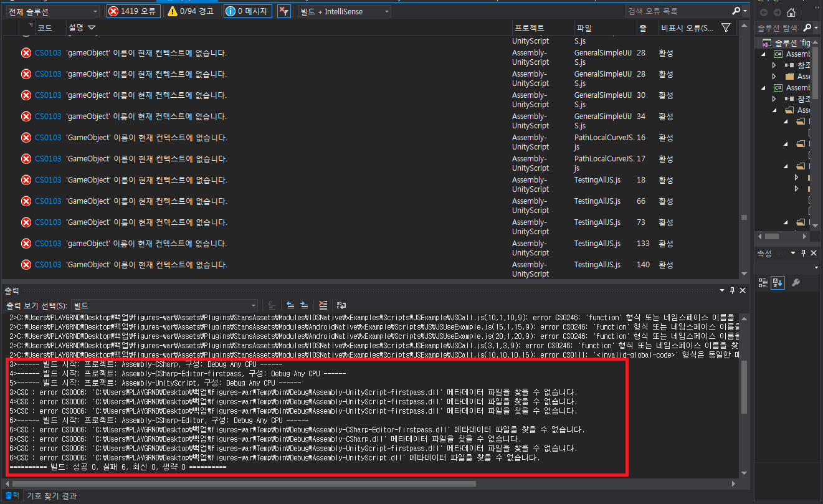Open the 출력 panel window position menu

[723, 291]
